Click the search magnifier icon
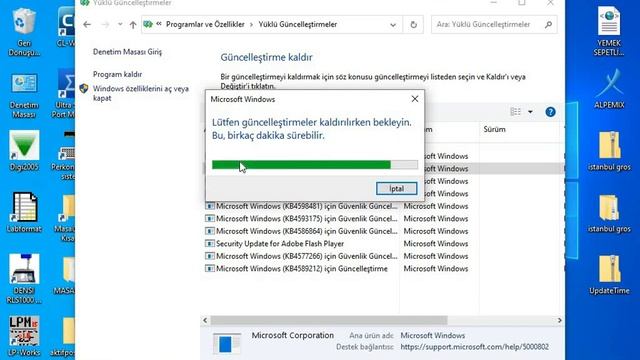Viewport: 640px width, 360px height. coord(548,24)
